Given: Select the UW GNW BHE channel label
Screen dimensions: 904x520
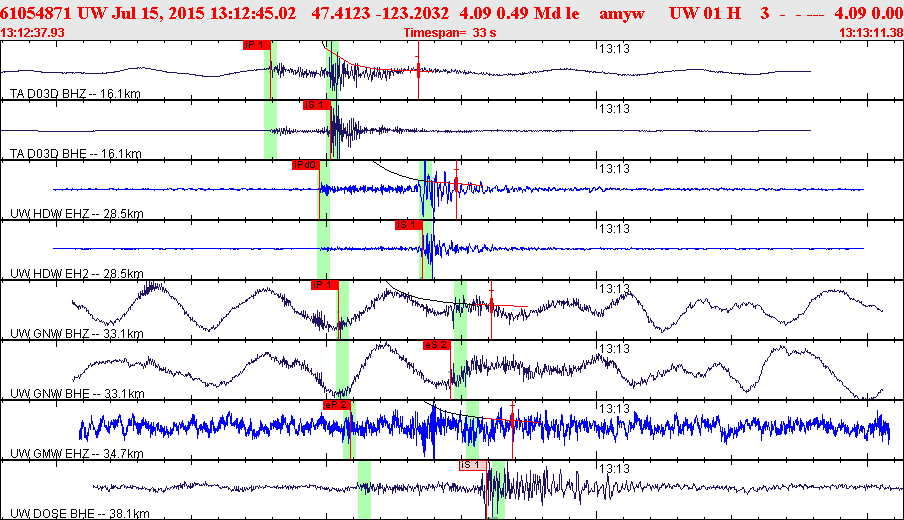Looking at the screenshot, I should tap(77, 393).
